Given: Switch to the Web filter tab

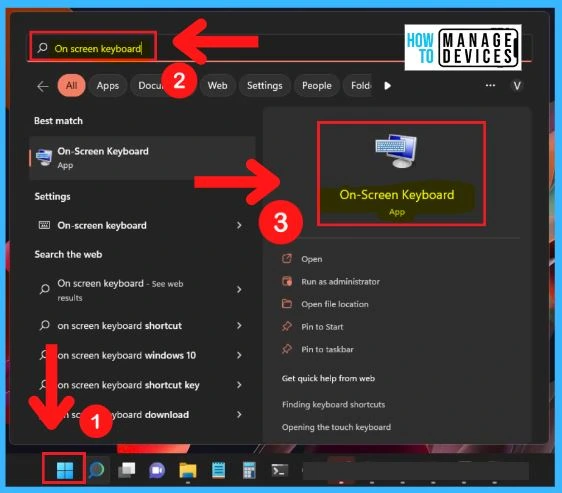Looking at the screenshot, I should point(217,86).
